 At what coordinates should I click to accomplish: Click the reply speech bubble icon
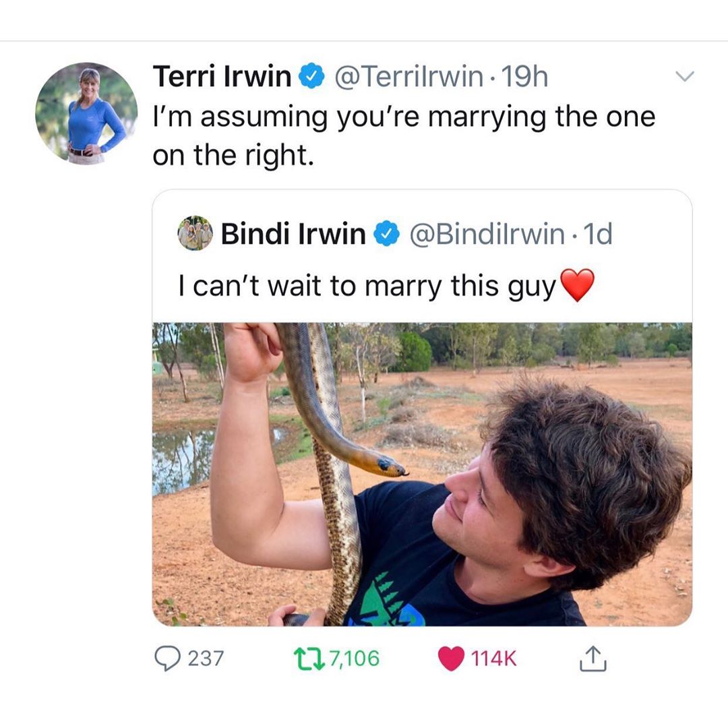pos(167,659)
